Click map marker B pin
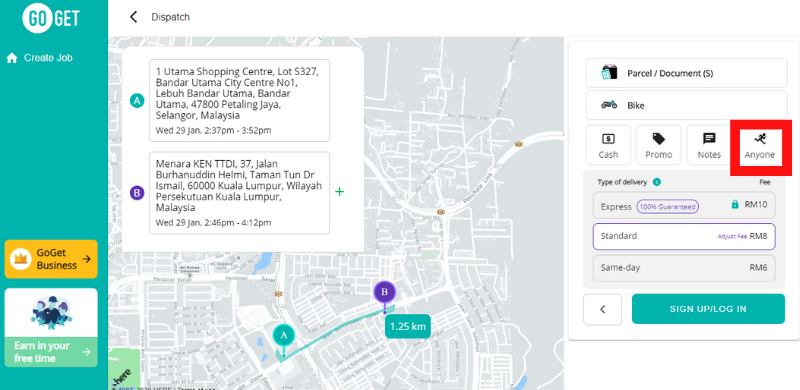The height and width of the screenshot is (390, 800). [x=385, y=293]
